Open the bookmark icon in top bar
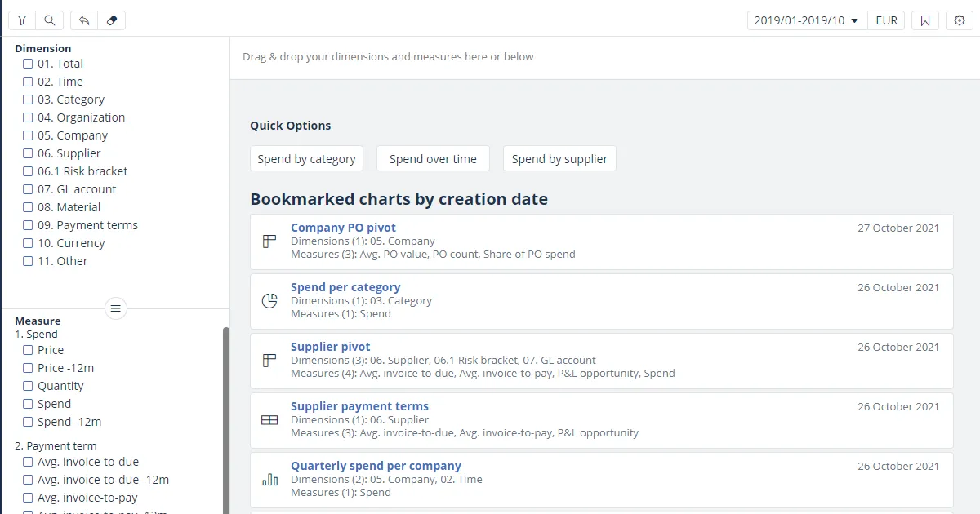Screen dimensions: 980x514 (925, 20)
